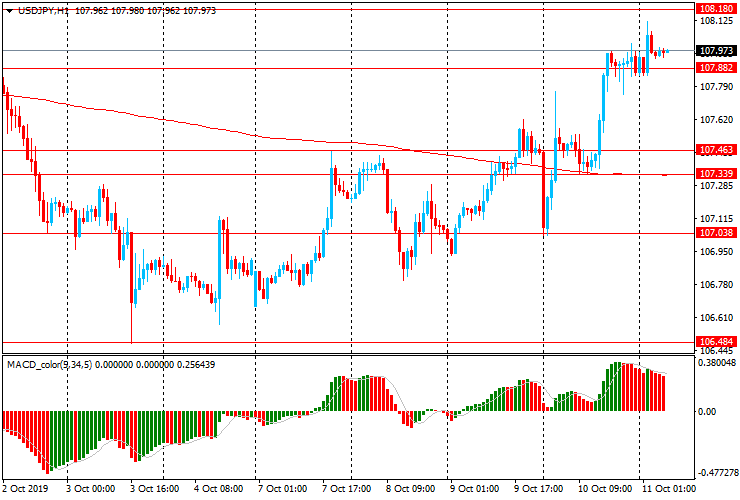Click the 107.882 red price level label

pos(716,68)
